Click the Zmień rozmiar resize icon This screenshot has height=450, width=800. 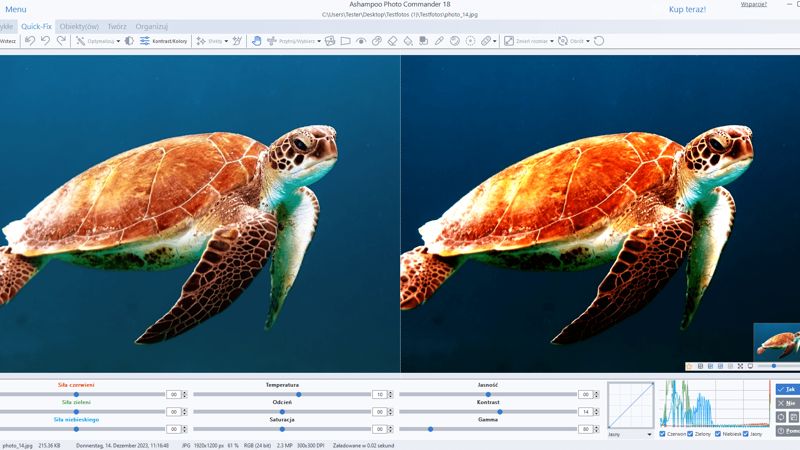point(509,41)
